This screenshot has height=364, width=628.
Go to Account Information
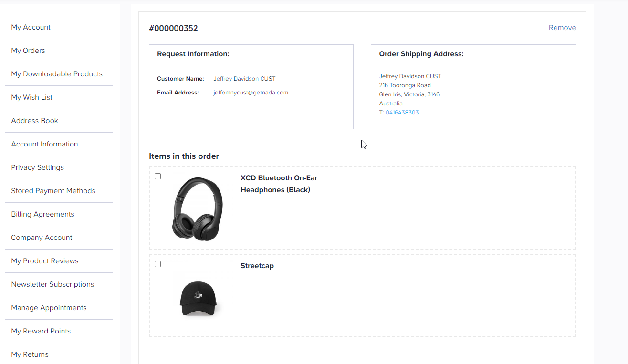[x=45, y=144]
